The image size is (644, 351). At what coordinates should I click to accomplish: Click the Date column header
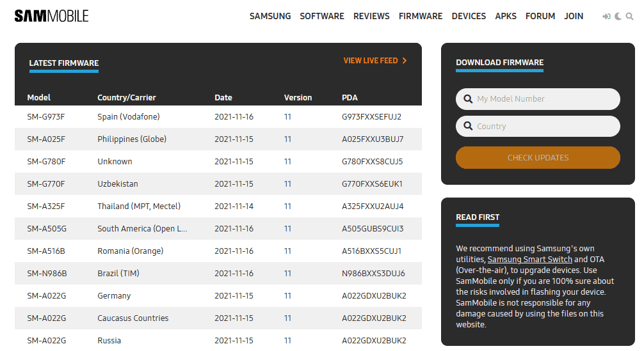point(223,98)
